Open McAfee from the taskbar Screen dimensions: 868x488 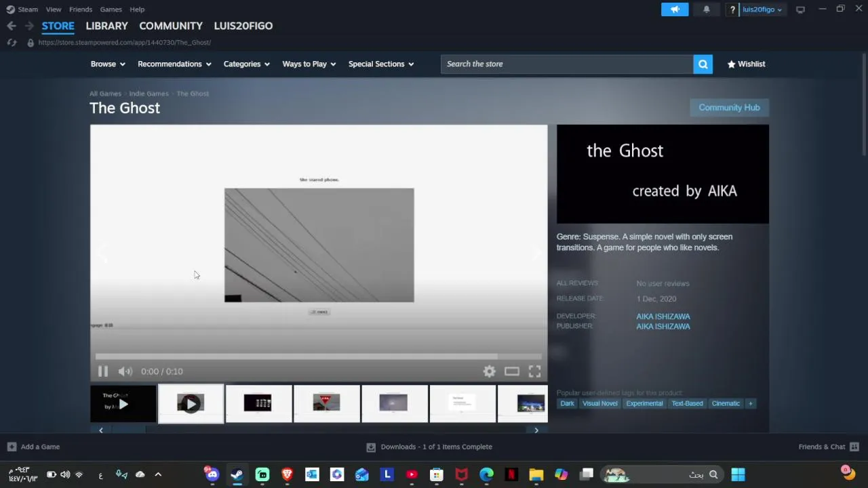[x=462, y=474]
